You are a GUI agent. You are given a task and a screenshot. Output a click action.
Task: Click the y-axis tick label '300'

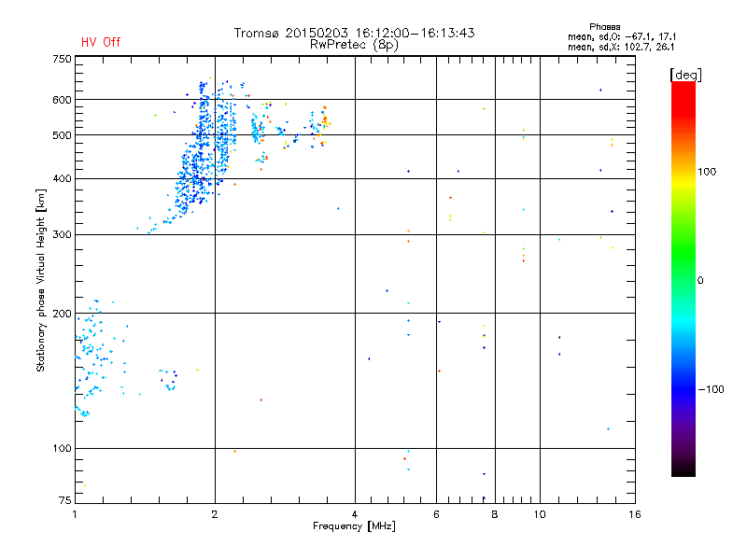(x=62, y=235)
